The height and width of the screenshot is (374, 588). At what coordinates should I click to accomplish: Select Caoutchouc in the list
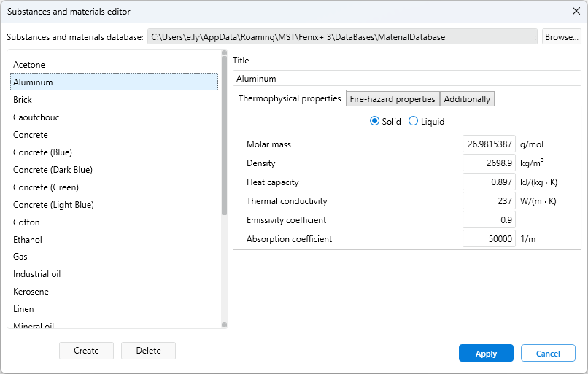114,117
